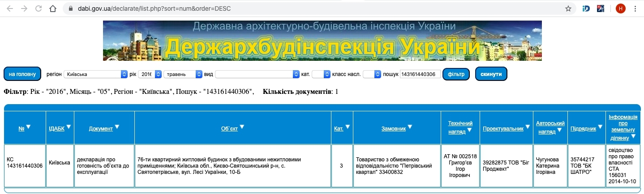Sort by land plot information column arrow
The image size is (644, 194).
633,136
